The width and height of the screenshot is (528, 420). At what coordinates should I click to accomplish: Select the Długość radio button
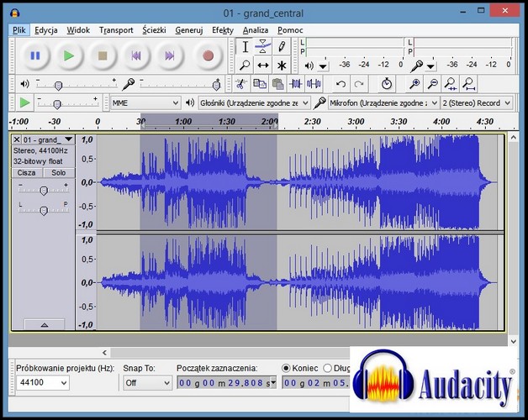(327, 368)
